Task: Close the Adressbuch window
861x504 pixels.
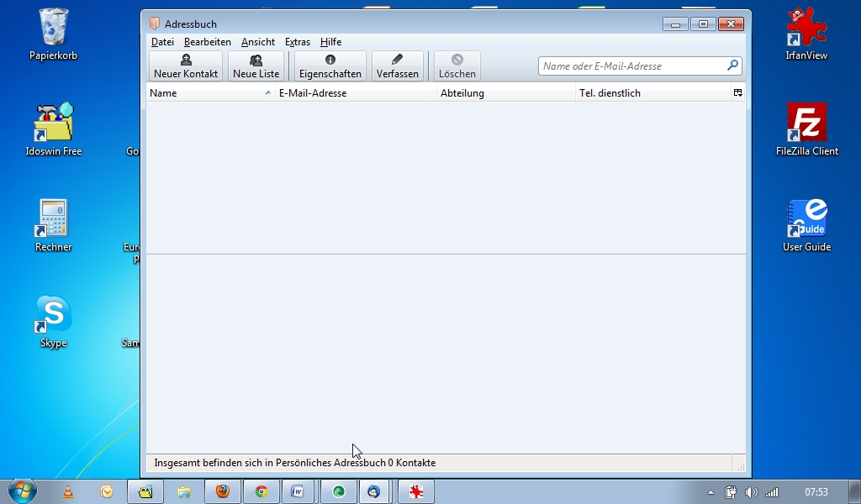Action: pyautogui.click(x=731, y=24)
